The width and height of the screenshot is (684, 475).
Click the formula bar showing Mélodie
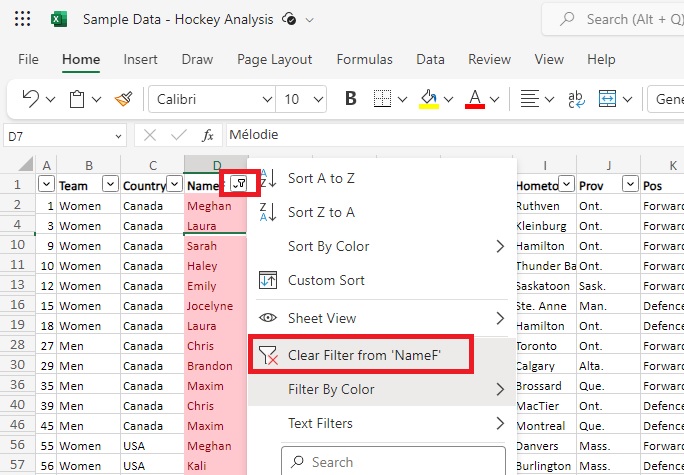tap(455, 135)
